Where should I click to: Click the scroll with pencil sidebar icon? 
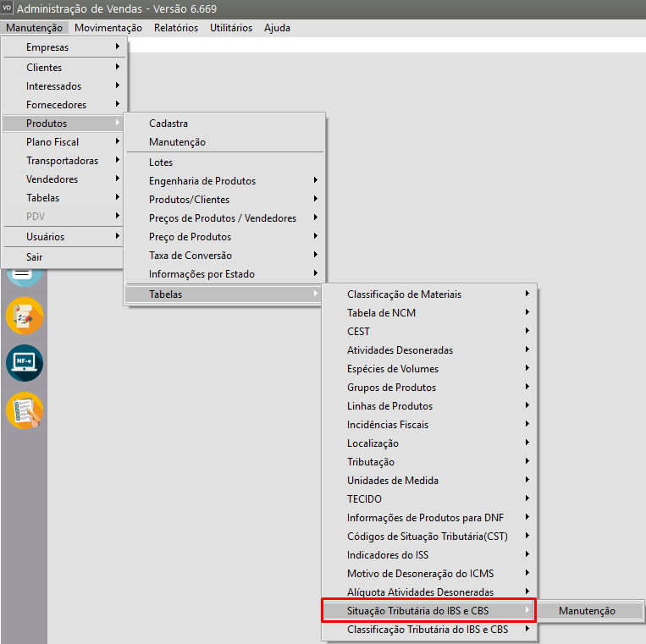[24, 316]
